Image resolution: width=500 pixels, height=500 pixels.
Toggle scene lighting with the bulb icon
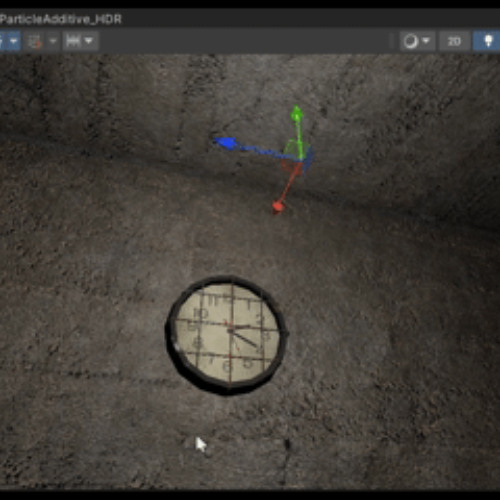tap(487, 41)
